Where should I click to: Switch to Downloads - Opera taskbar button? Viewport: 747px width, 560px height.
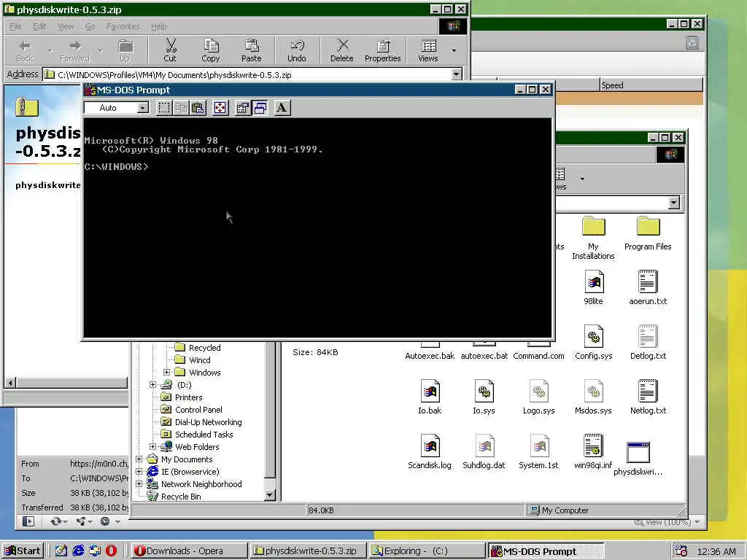click(188, 551)
